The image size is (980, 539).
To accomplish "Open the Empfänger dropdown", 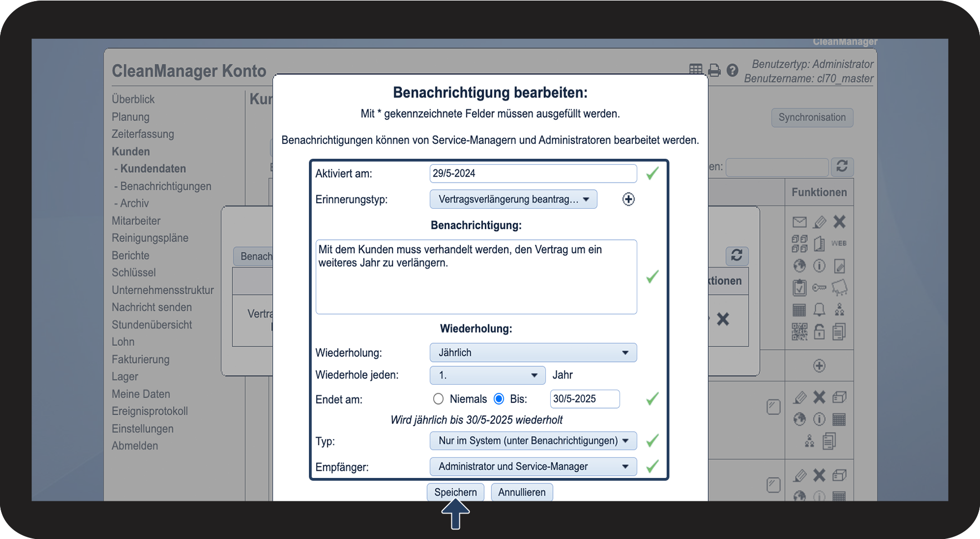I will tap(533, 466).
